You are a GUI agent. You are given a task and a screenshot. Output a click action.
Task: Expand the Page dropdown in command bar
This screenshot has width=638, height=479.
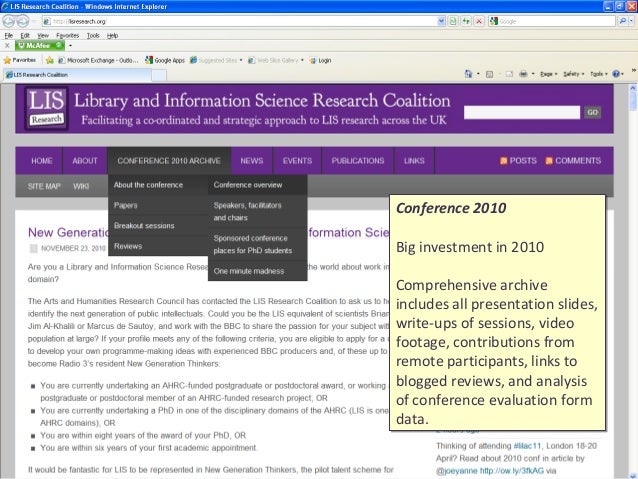[549, 74]
